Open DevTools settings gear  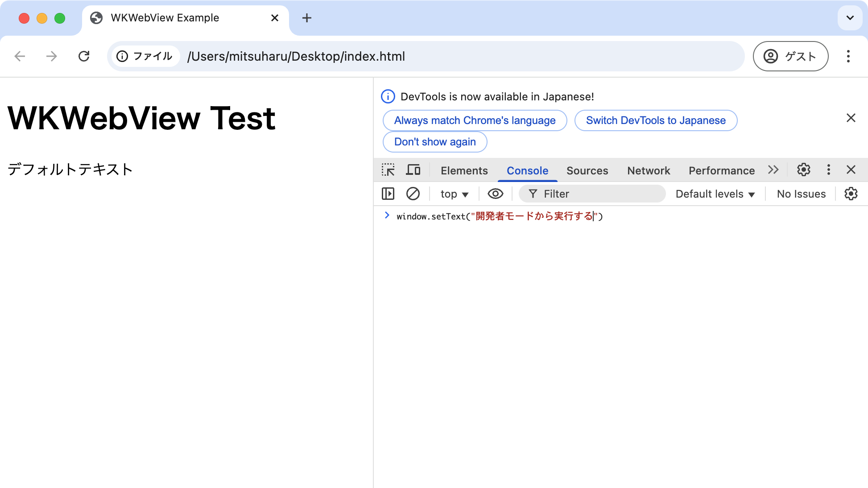pos(803,170)
